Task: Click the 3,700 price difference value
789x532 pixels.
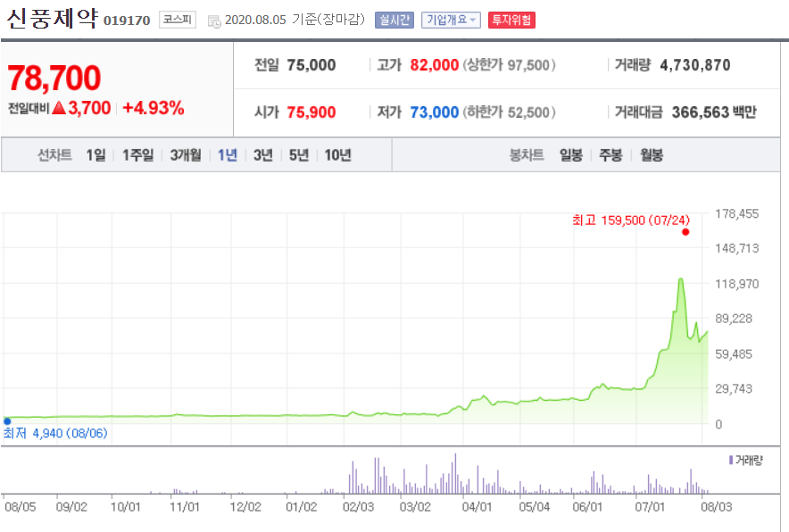Action: pyautogui.click(x=89, y=108)
